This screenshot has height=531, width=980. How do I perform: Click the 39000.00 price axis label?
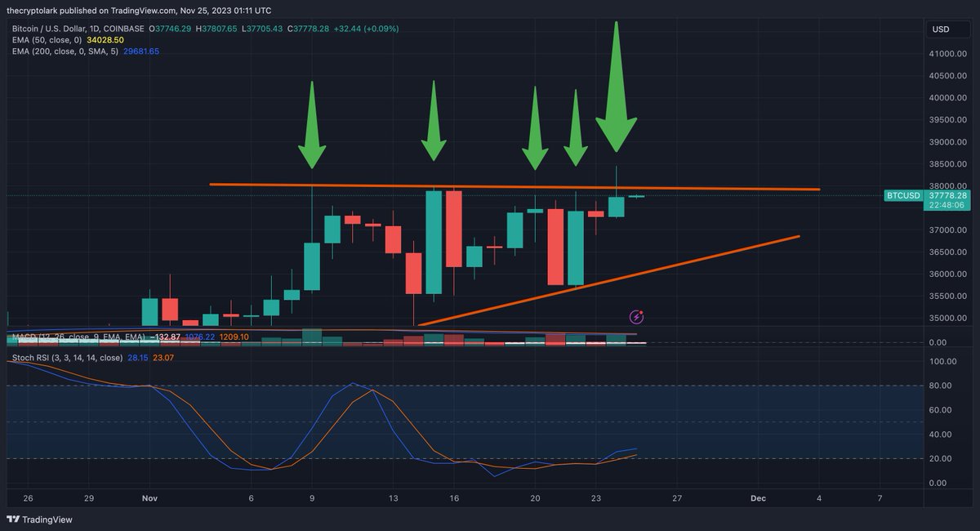click(949, 142)
